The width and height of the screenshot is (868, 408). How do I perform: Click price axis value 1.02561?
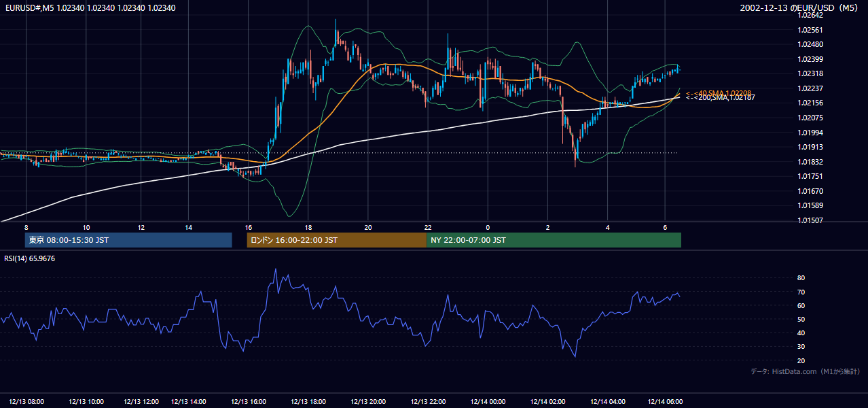[x=811, y=30]
